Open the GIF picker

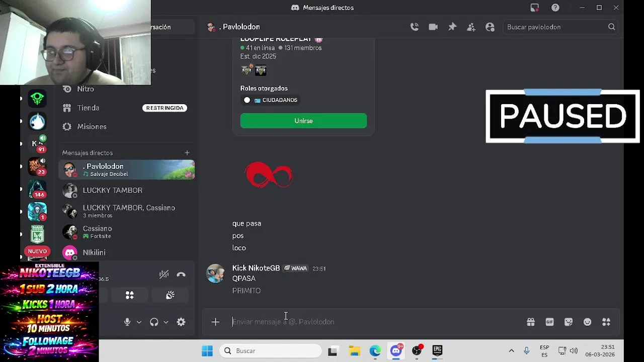coord(549,322)
